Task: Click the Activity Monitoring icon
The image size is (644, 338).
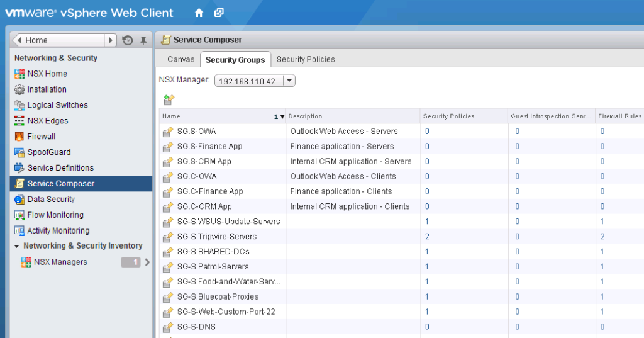Action: [x=19, y=230]
